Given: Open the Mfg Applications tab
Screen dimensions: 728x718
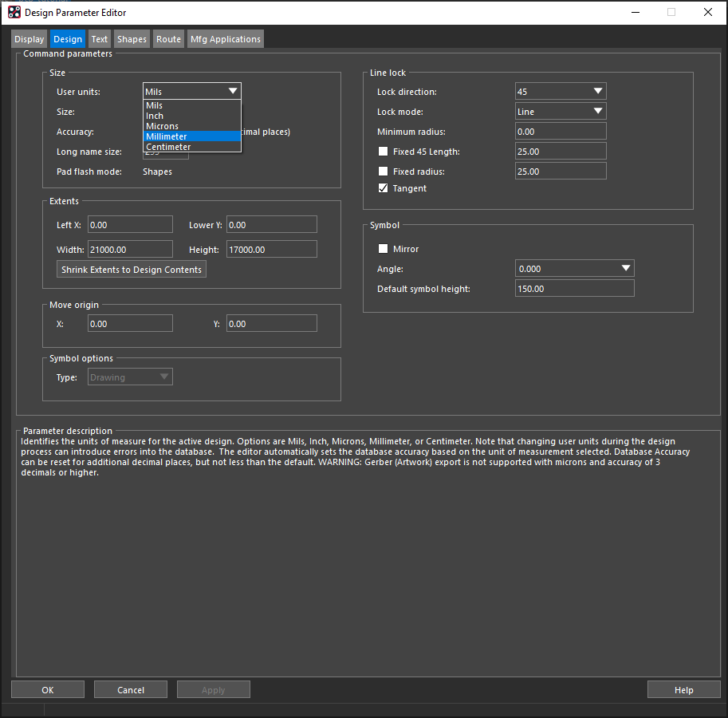Looking at the screenshot, I should [226, 39].
